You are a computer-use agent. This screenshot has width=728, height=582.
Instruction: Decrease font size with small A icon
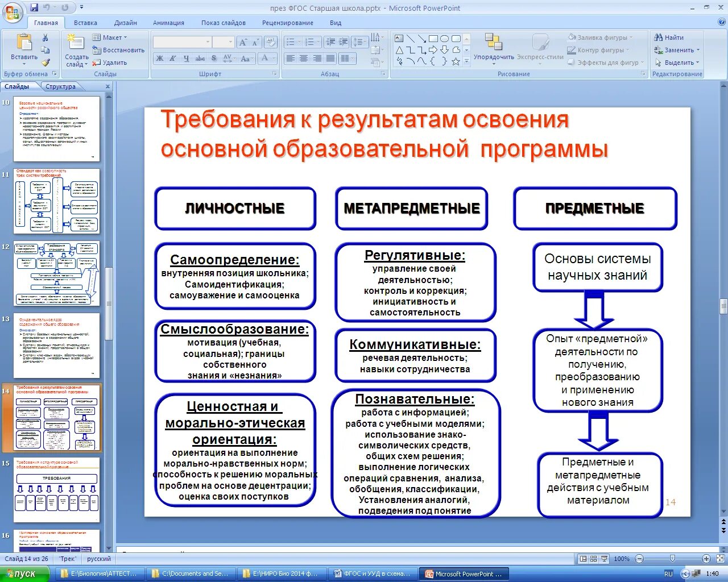[255, 42]
